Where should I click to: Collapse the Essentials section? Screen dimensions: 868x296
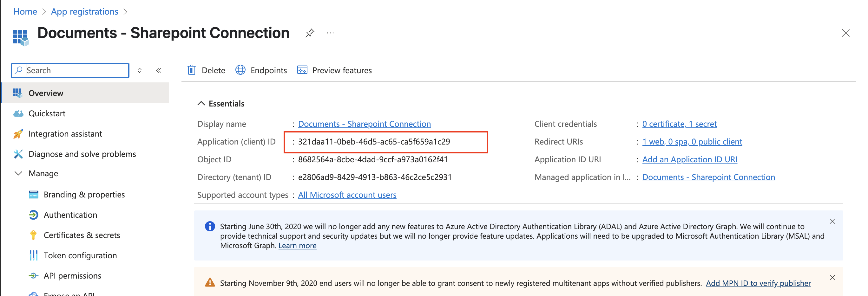click(x=201, y=103)
